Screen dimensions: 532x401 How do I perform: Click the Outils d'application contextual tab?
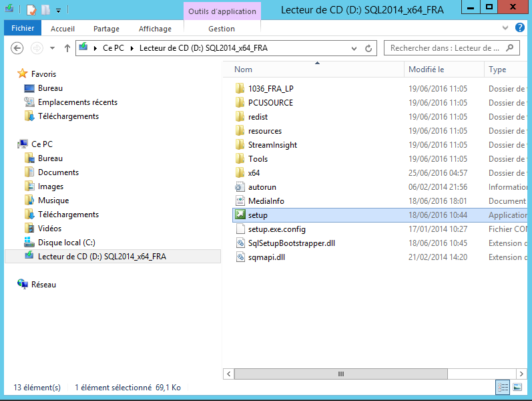222,11
